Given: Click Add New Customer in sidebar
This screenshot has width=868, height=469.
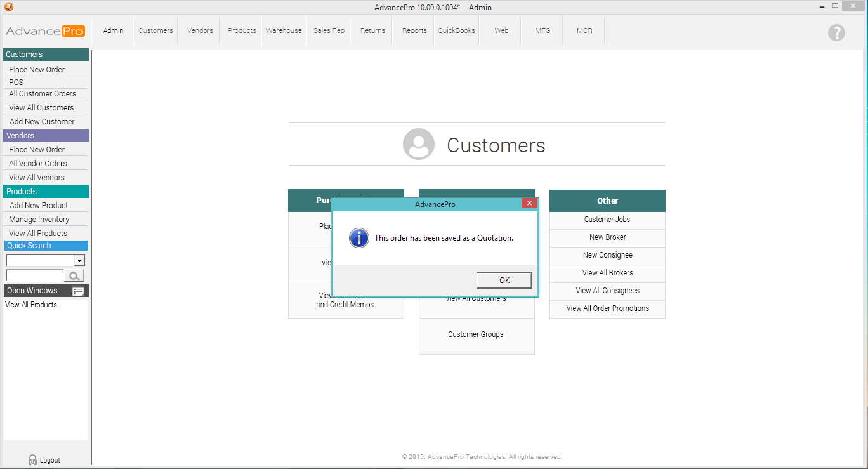Looking at the screenshot, I should tap(42, 122).
